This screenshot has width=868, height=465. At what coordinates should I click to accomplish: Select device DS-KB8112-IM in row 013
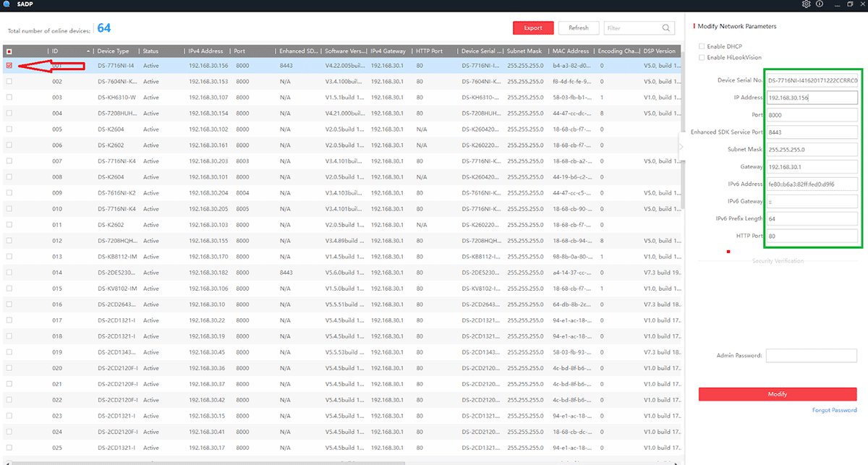point(117,257)
